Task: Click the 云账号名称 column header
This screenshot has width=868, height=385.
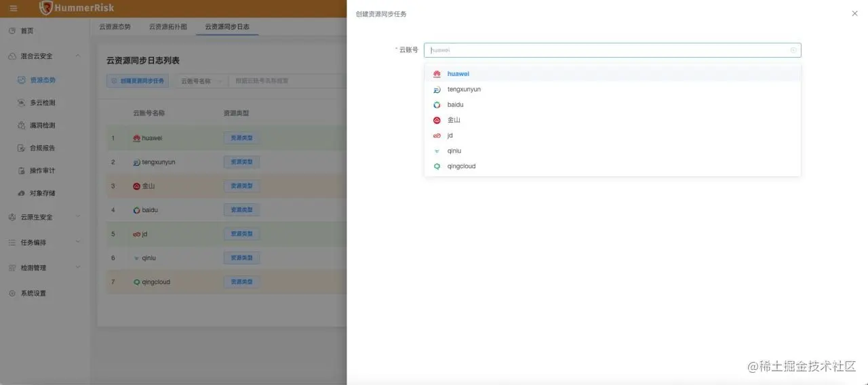Action: click(149, 113)
